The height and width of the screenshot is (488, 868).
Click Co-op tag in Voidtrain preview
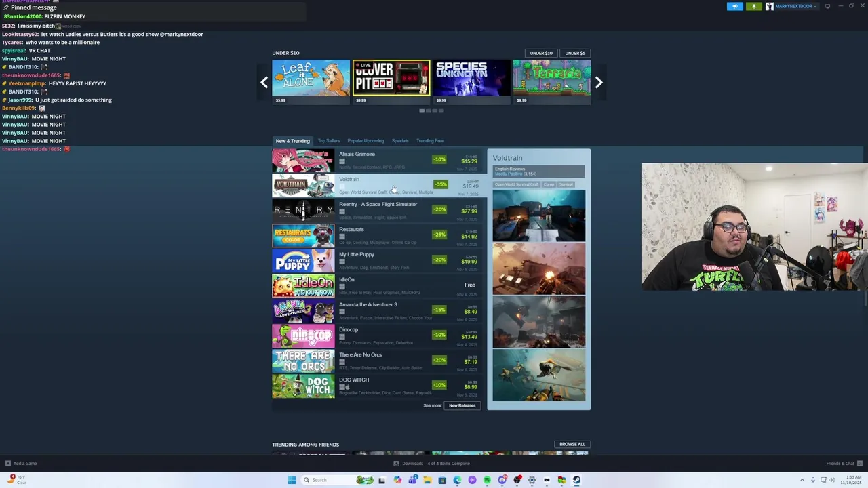coord(549,184)
